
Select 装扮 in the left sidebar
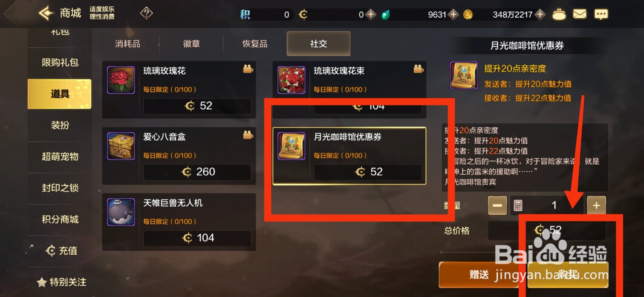(60, 125)
